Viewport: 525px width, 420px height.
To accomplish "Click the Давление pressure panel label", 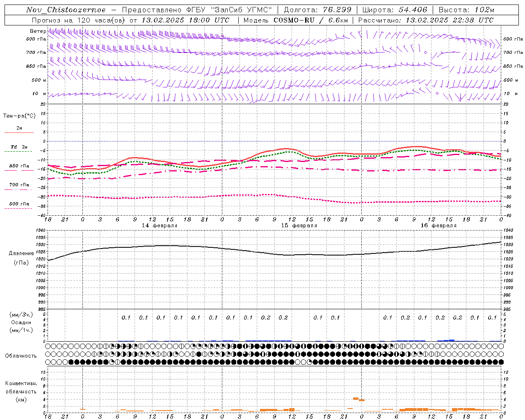I will coord(21,253).
